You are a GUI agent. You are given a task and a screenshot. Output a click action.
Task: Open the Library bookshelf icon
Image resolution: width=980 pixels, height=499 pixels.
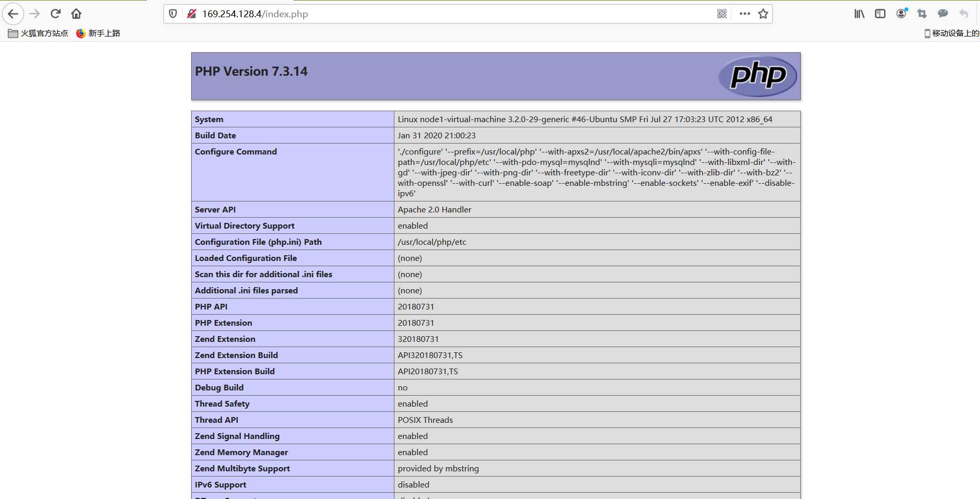click(x=859, y=14)
